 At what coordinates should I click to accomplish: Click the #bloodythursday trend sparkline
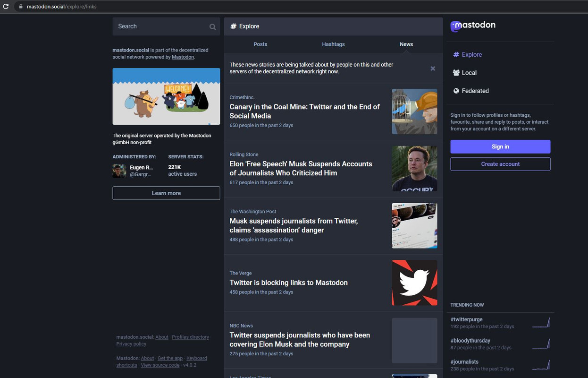pyautogui.click(x=541, y=344)
